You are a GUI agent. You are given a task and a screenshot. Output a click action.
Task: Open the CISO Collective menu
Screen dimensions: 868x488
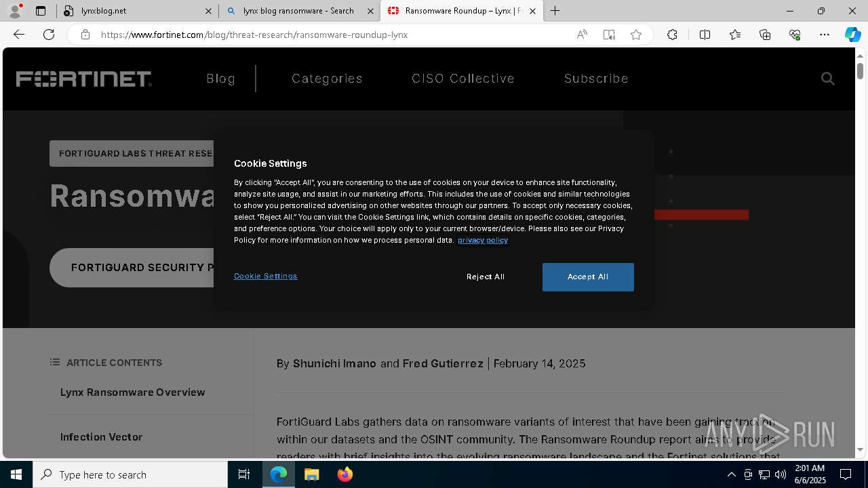463,79
